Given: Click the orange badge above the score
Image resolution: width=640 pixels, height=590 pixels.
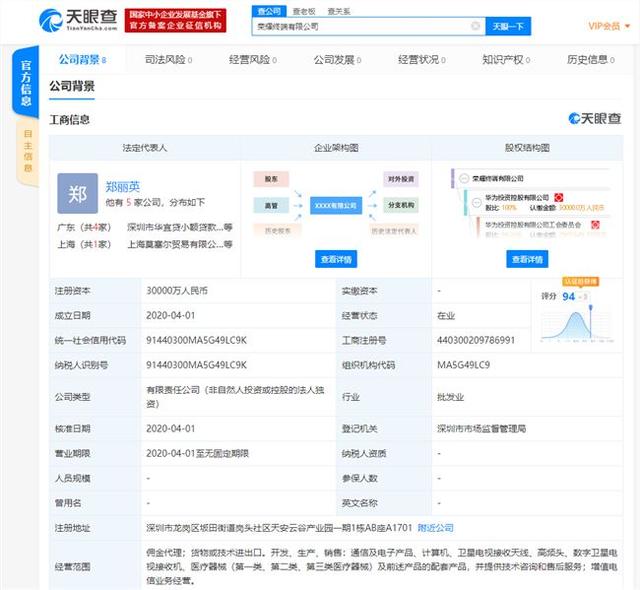Looking at the screenshot, I should 580,282.
